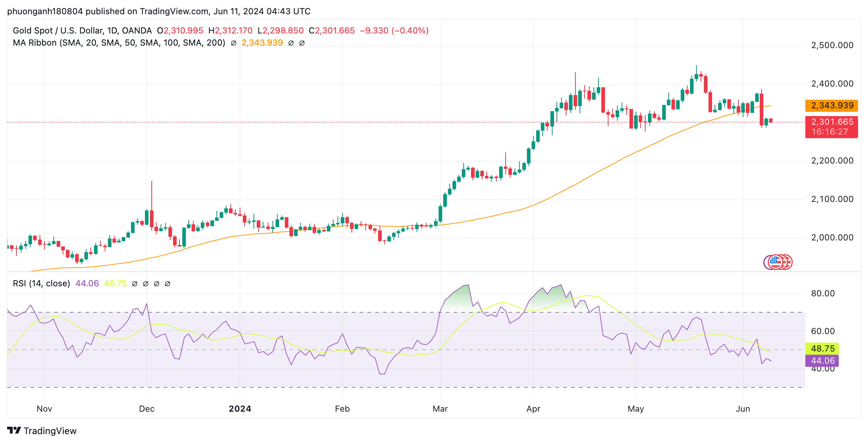Click the O2,310.995 open value
This screenshot has width=868, height=443.
point(180,31)
